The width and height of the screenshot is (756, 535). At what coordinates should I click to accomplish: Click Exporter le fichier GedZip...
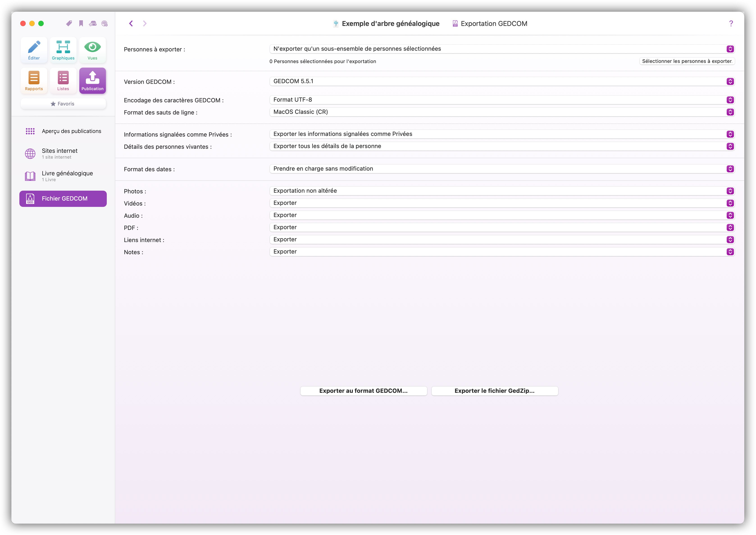point(494,391)
